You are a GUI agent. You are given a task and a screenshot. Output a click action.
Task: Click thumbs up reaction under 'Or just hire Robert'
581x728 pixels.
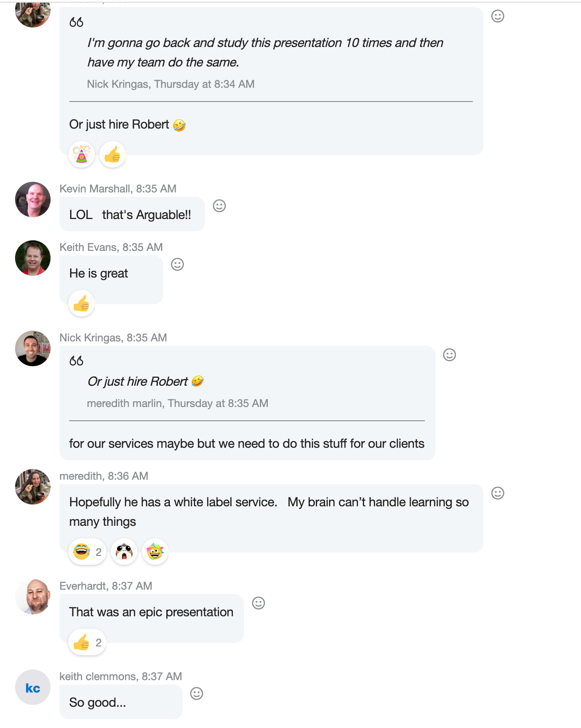[x=113, y=155]
